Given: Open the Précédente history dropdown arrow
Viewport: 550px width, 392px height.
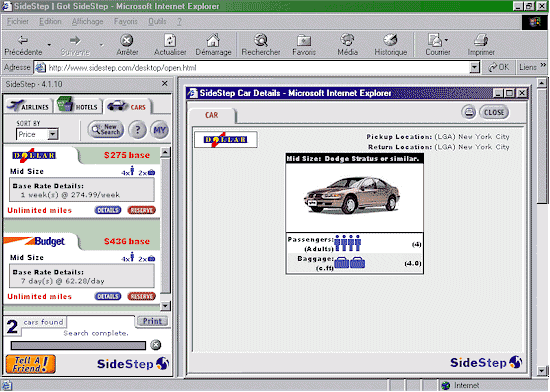Looking at the screenshot, I should [49, 45].
